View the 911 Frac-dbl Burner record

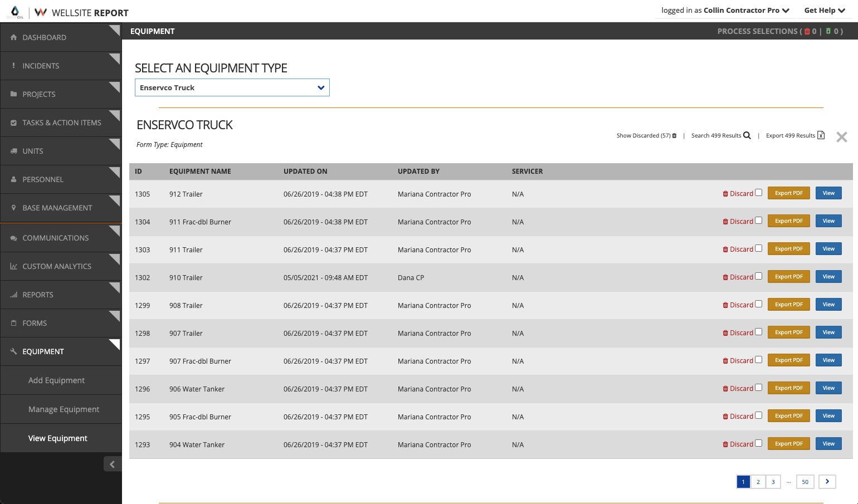pos(828,221)
